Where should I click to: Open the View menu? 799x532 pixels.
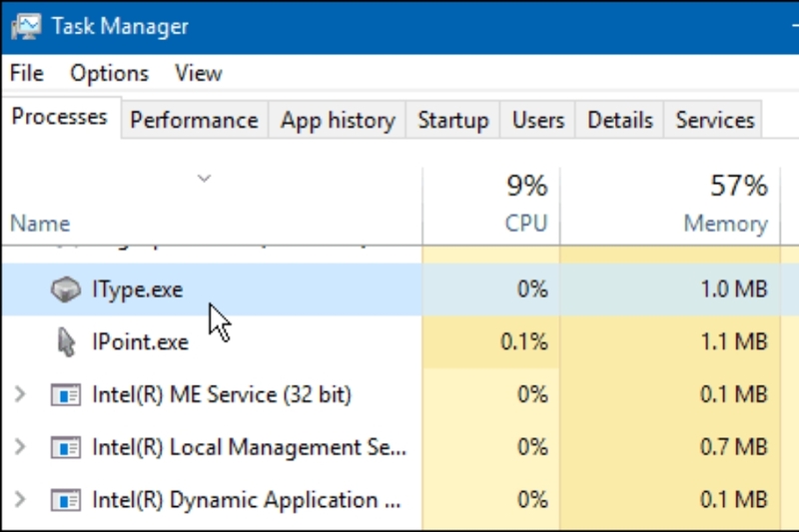click(x=199, y=73)
